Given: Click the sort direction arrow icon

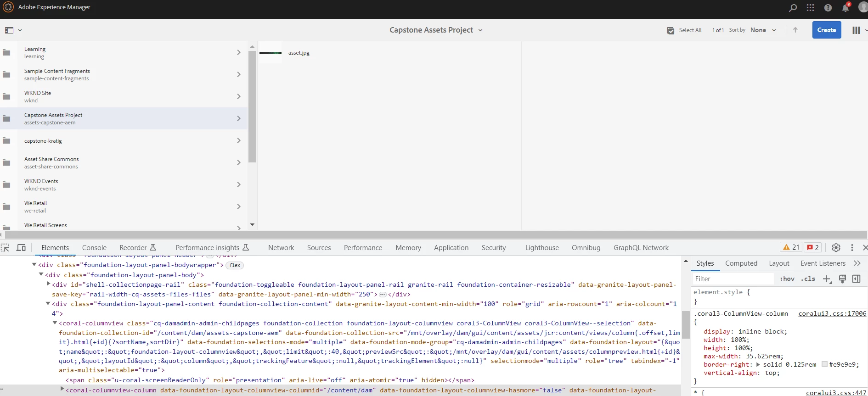Looking at the screenshot, I should click(x=795, y=30).
